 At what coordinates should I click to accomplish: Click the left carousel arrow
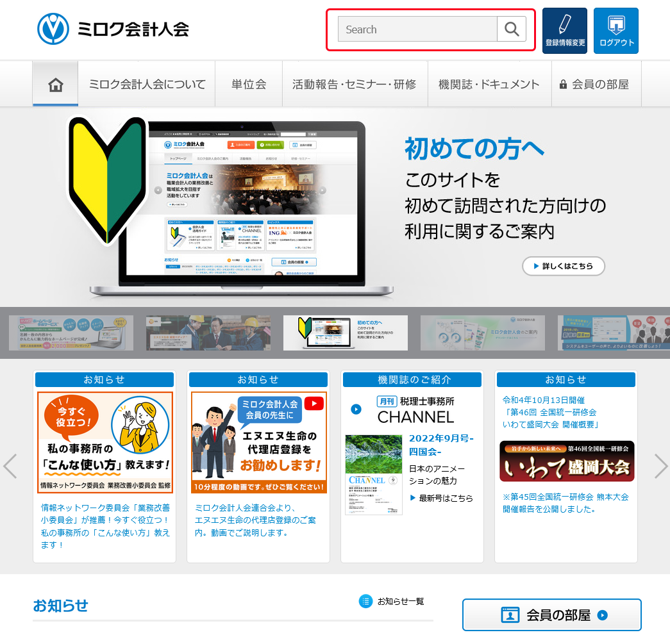[10, 466]
